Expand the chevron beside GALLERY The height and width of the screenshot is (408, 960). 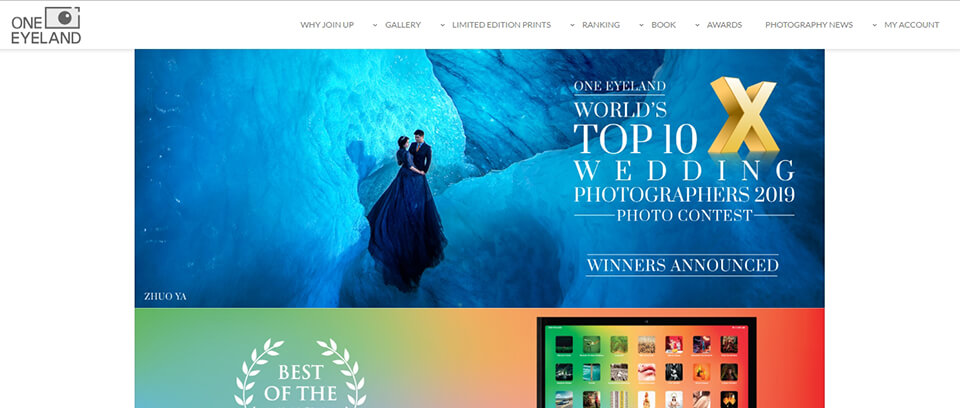[x=375, y=25]
